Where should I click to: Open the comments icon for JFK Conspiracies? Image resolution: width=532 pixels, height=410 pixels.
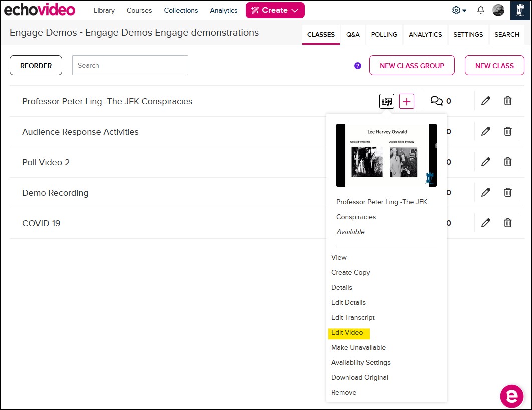point(437,101)
